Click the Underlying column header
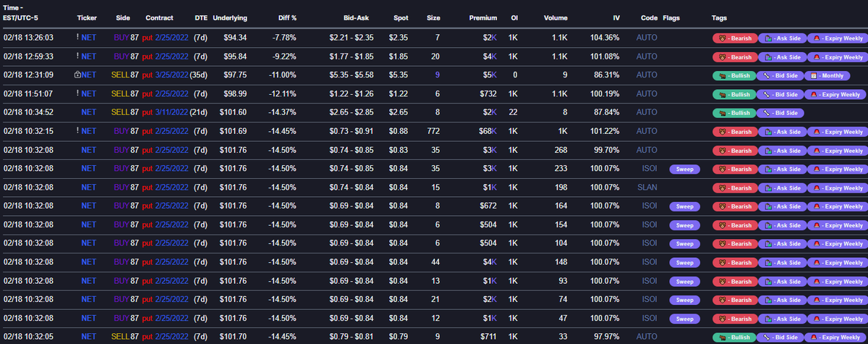868x344 pixels. (229, 17)
